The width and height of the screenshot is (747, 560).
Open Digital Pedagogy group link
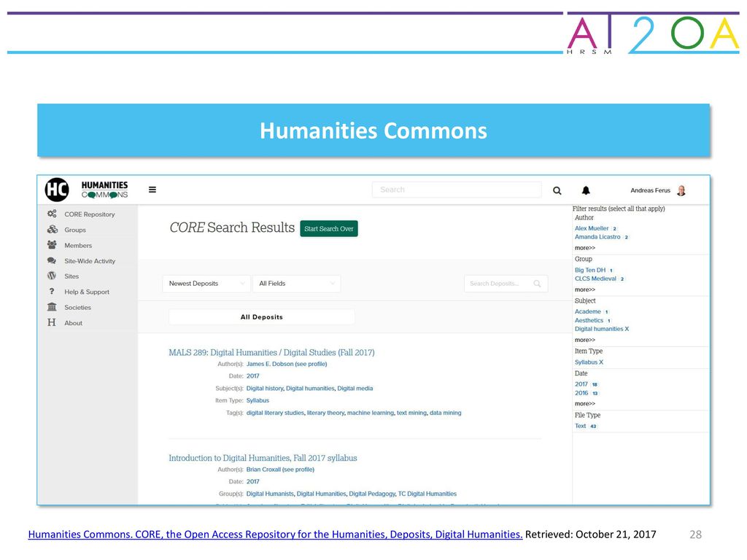[x=372, y=494]
